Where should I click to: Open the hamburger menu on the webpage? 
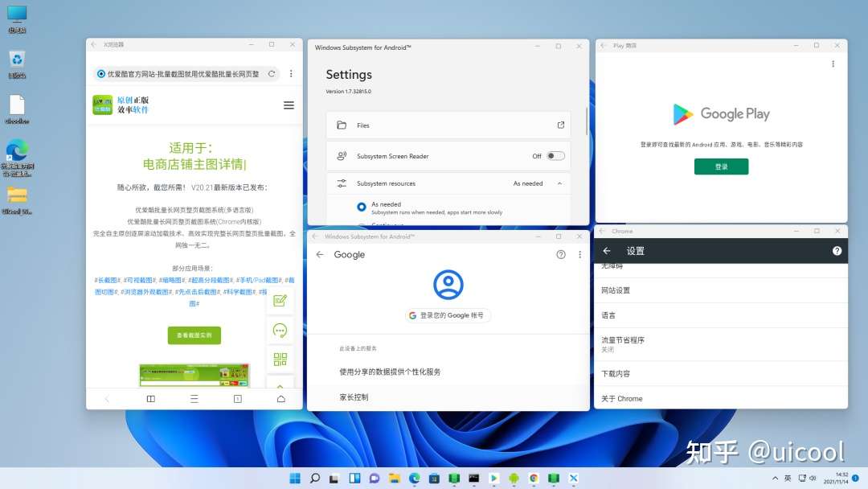click(x=289, y=105)
